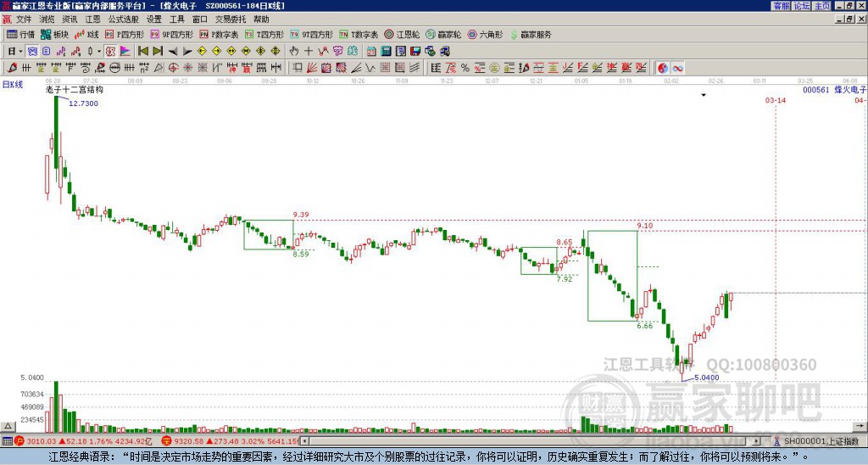Click the 000561 烽火电子 stock label
The width and height of the screenshot is (868, 465).
coord(835,89)
